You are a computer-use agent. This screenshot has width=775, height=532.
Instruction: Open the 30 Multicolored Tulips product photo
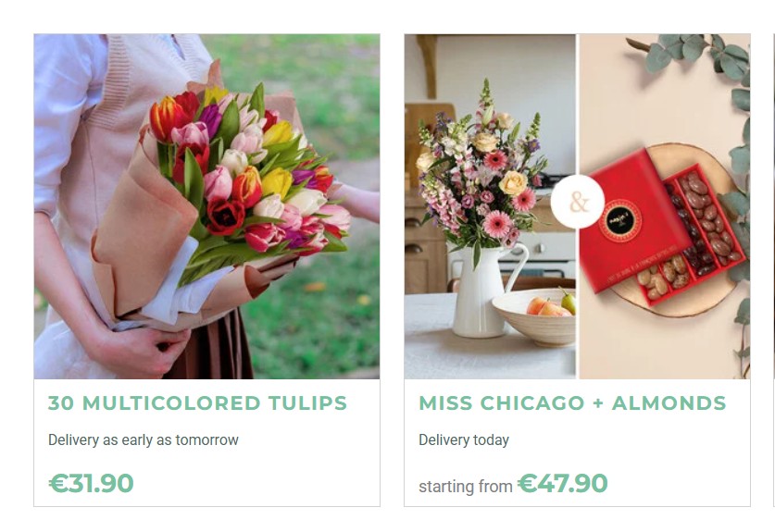point(206,206)
